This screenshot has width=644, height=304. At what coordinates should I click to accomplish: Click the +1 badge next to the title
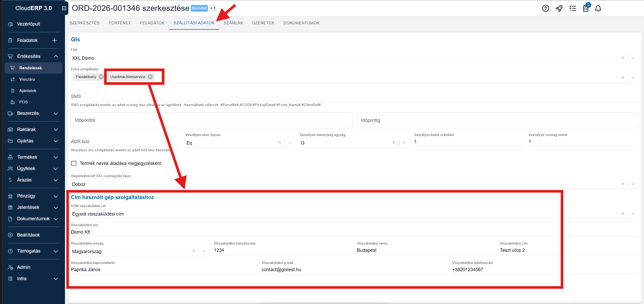[213, 8]
